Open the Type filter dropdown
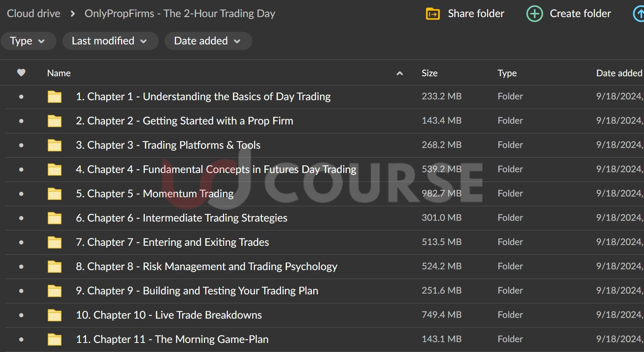644x352 pixels. click(x=28, y=41)
